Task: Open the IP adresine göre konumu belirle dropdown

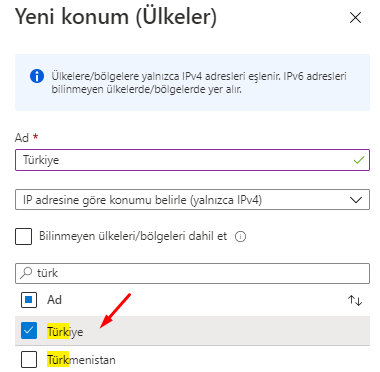Action: (x=192, y=200)
